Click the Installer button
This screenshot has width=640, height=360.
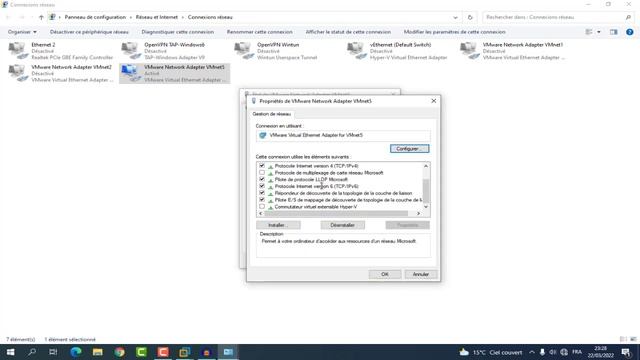pyautogui.click(x=278, y=225)
